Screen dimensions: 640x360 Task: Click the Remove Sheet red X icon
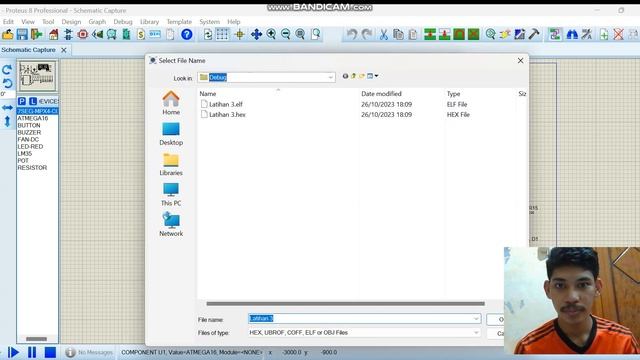[x=618, y=35]
